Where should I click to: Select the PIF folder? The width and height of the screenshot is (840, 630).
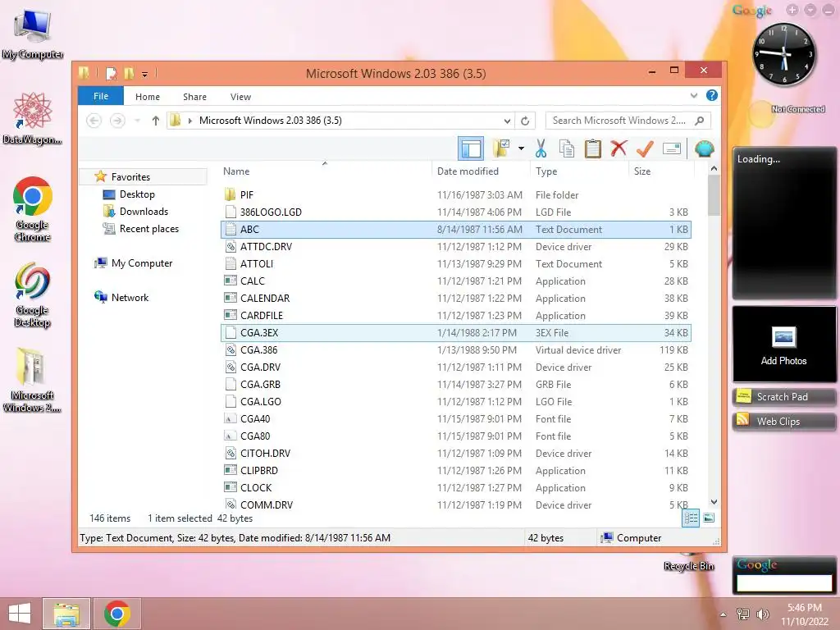coord(455,195)
